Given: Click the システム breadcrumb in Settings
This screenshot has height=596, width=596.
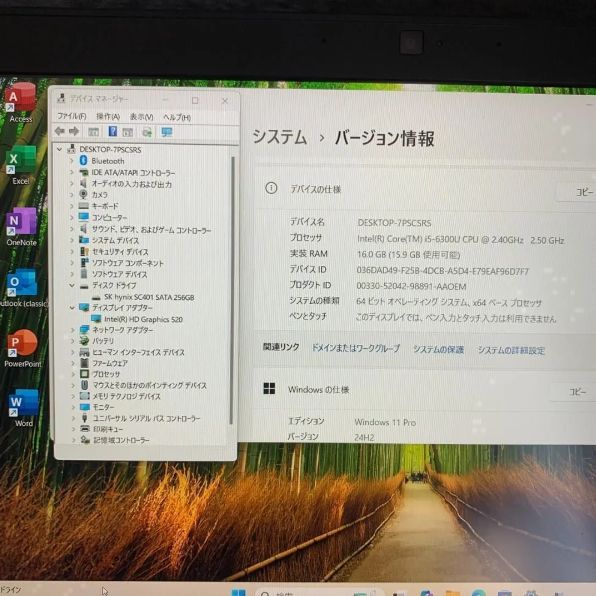Looking at the screenshot, I should [x=280, y=137].
